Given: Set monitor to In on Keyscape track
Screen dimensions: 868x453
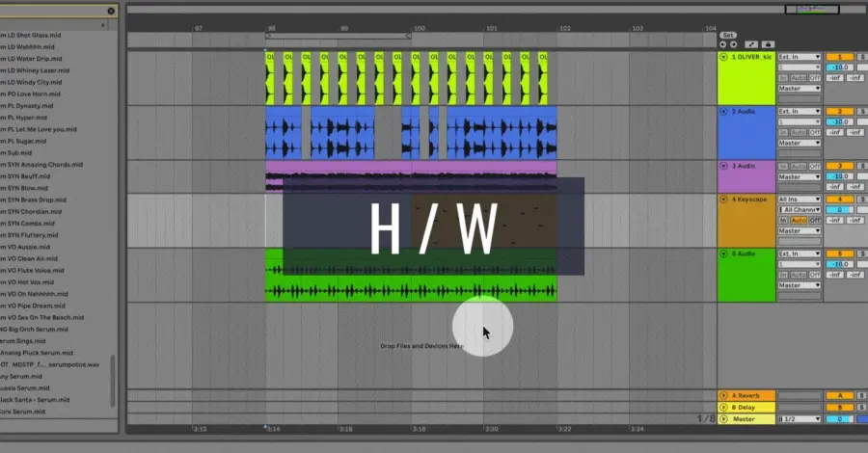Looking at the screenshot, I should (783, 220).
